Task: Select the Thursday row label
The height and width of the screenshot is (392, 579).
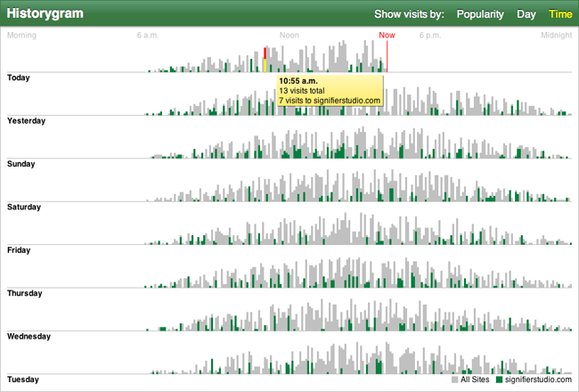Action: click(25, 293)
